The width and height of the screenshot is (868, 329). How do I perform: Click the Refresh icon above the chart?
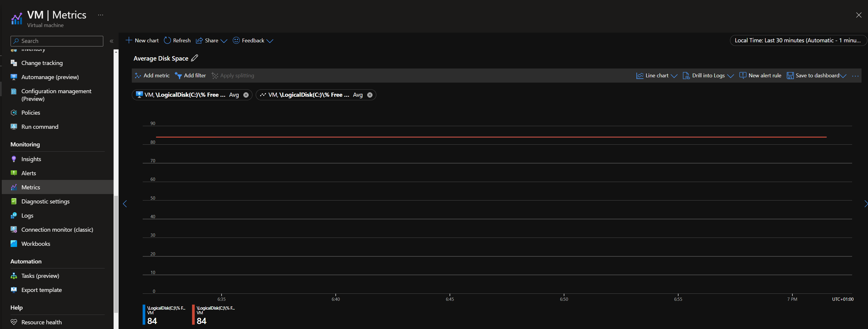pos(167,40)
